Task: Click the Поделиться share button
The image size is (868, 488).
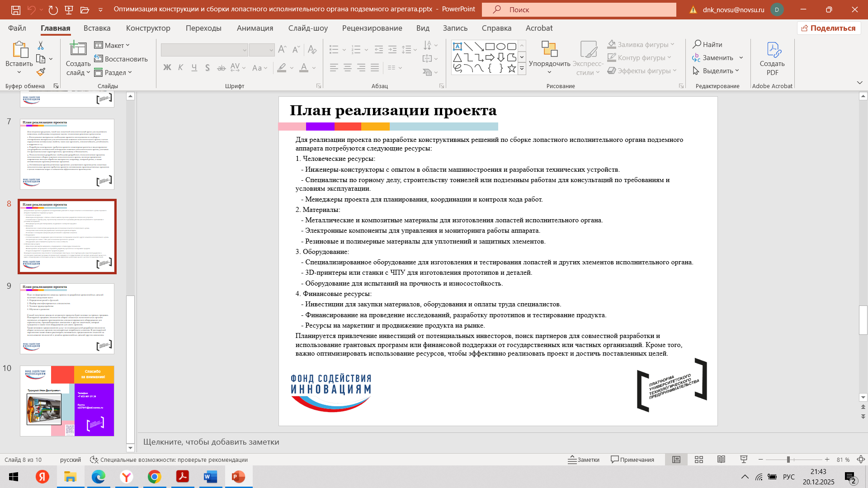Action: pos(828,28)
